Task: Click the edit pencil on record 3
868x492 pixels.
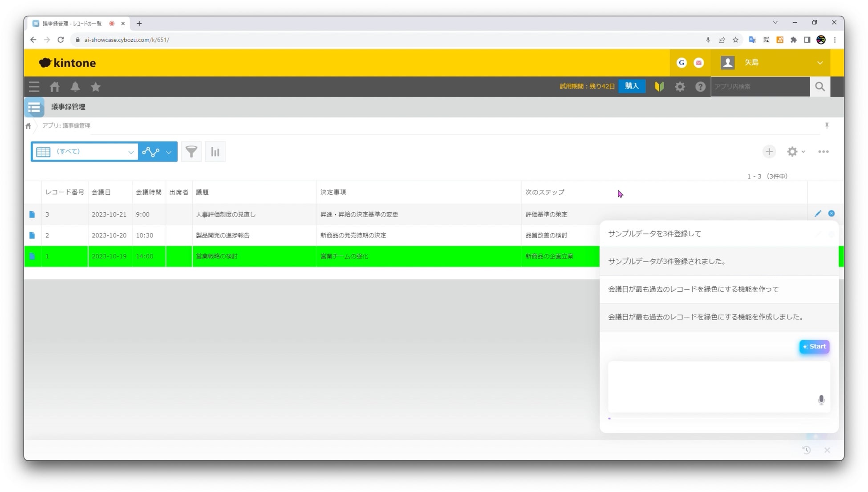Action: point(818,214)
